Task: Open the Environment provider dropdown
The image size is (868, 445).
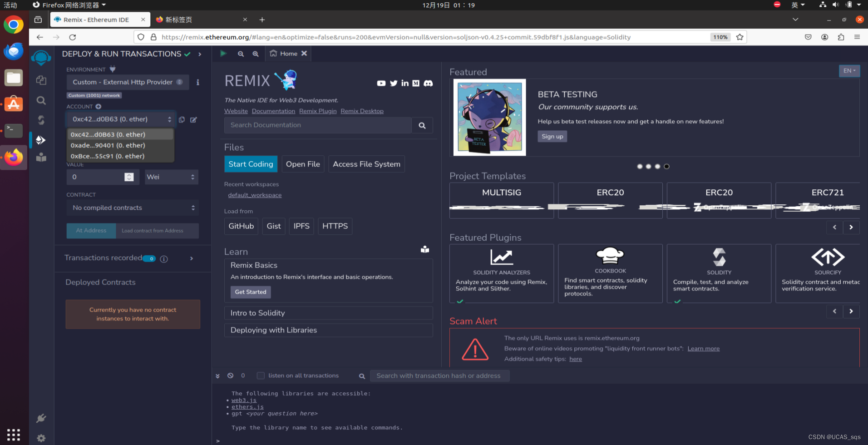Action: pos(128,82)
